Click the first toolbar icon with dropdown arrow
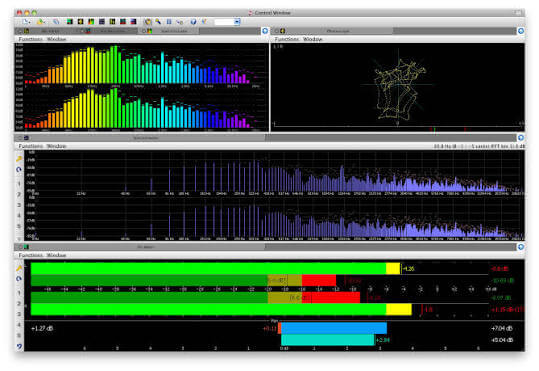The image size is (539, 371). (26, 22)
